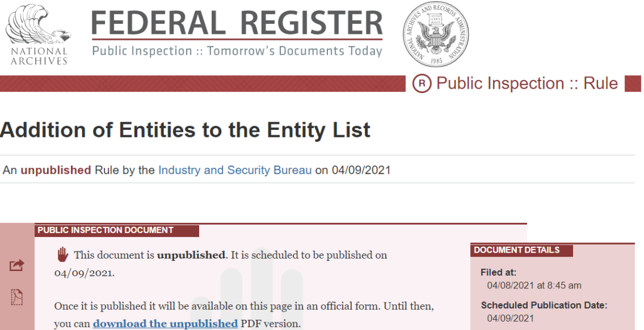
Task: Click the bold unpublished word in notice
Action: point(191,255)
